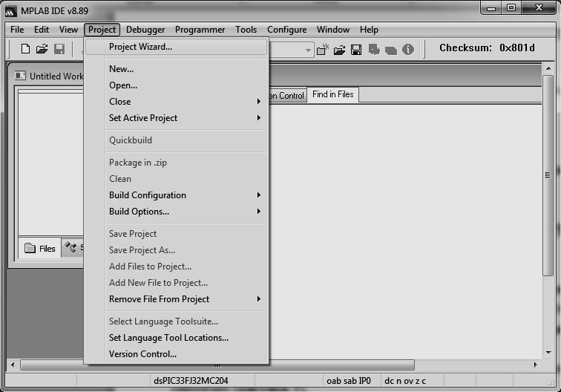Viewport: 561px width, 392px height.
Task: Click the Checksum 0x801d readout
Action: [487, 48]
